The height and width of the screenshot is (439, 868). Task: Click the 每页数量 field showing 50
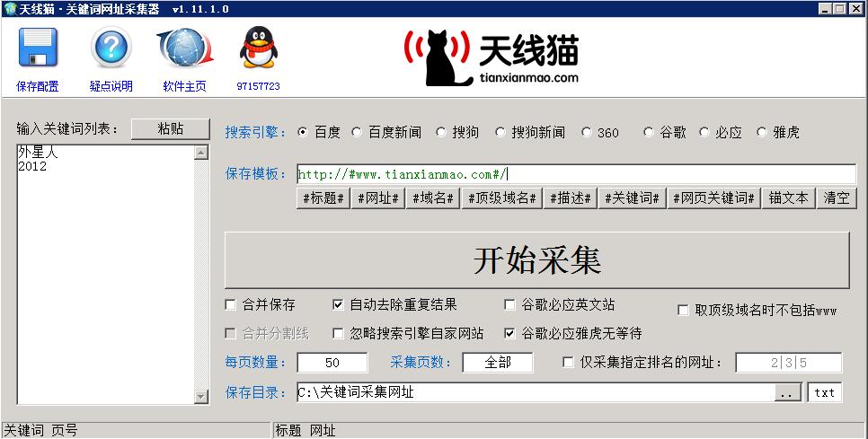tap(332, 363)
